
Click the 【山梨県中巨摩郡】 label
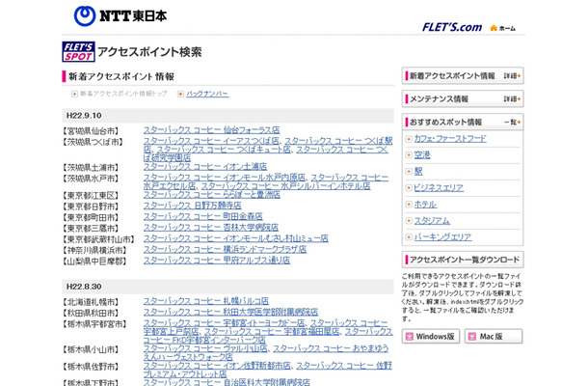pyautogui.click(x=94, y=261)
